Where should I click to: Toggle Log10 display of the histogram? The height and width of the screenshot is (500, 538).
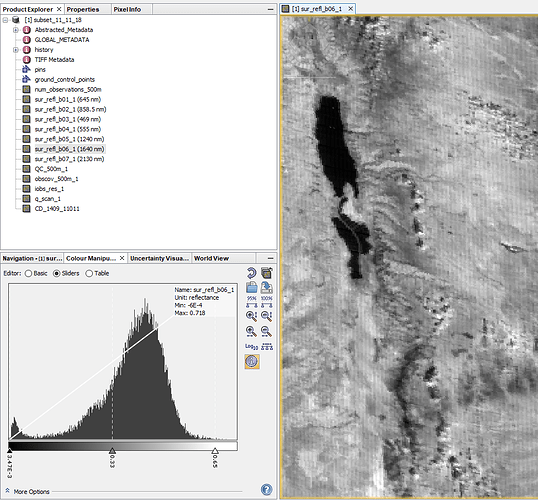coord(252,347)
